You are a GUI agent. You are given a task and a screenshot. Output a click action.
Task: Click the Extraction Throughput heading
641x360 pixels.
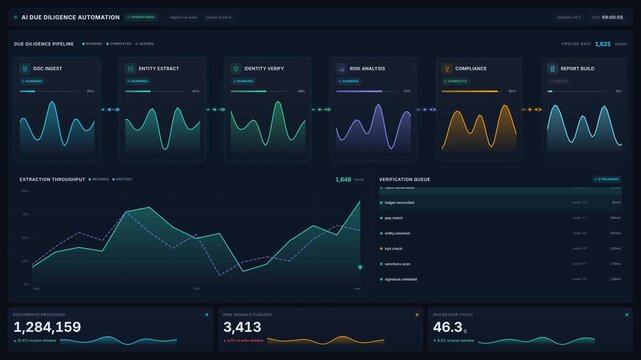(x=52, y=179)
